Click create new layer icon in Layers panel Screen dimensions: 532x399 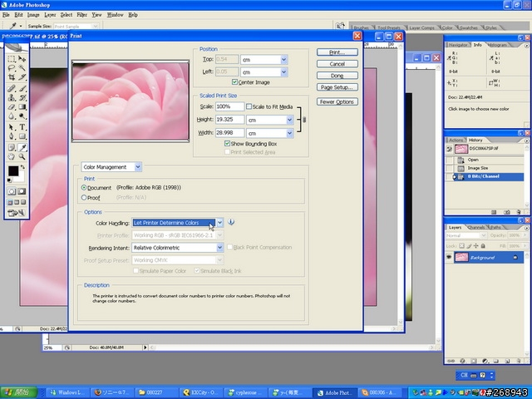pos(507,361)
